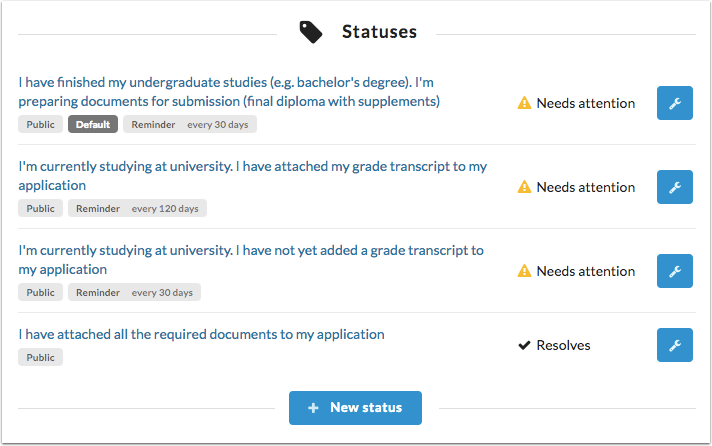Click wrench button for not yet added transcript status
The image size is (712, 446).
coord(674,271)
